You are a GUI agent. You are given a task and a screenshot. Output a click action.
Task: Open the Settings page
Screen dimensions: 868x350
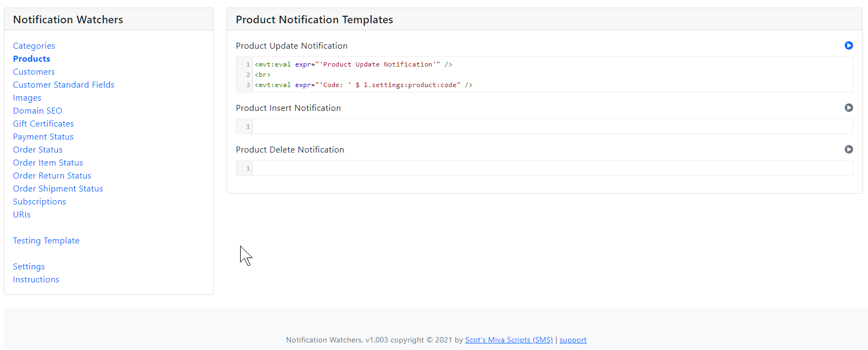[29, 267]
